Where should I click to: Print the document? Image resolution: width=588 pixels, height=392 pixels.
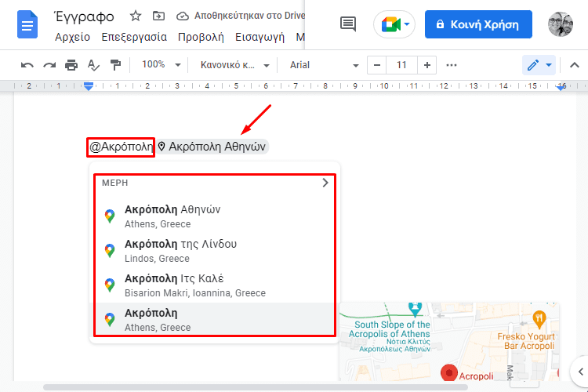coord(71,65)
